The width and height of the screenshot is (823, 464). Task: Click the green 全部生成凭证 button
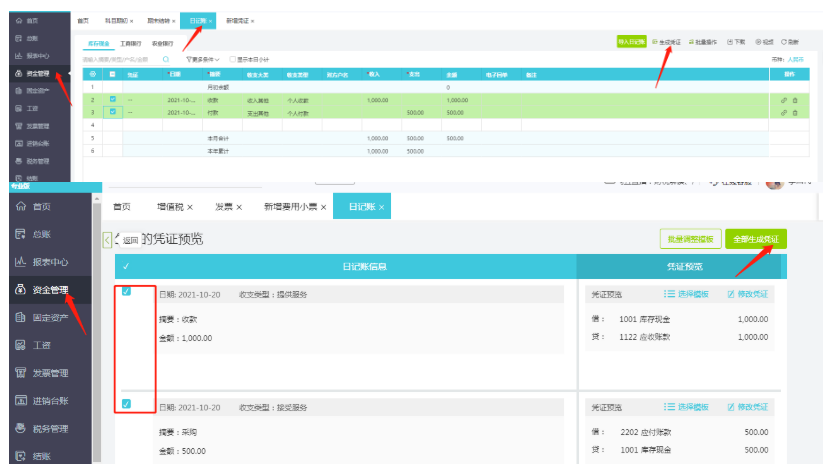tap(756, 239)
